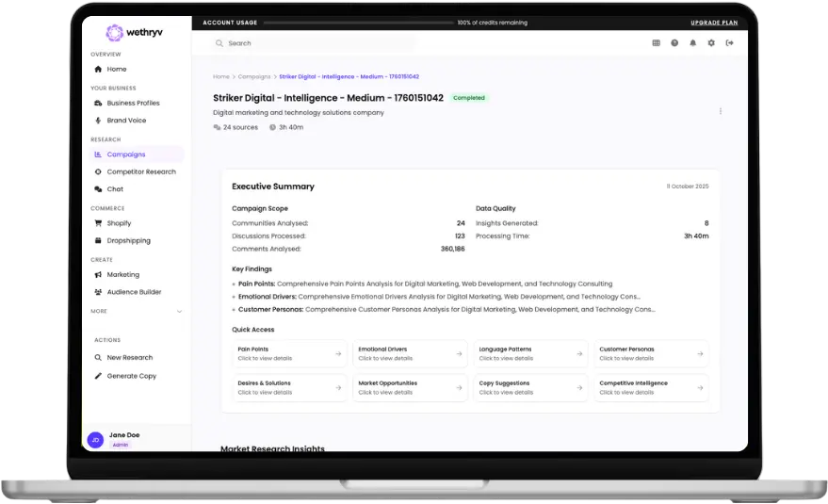Click Jane Doe account name
The height and width of the screenshot is (504, 828).
point(124,435)
